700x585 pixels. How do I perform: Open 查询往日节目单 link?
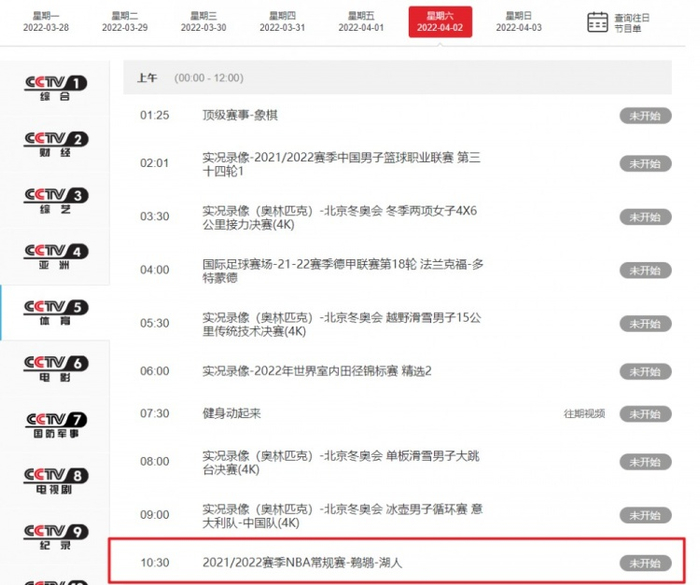coord(632,23)
